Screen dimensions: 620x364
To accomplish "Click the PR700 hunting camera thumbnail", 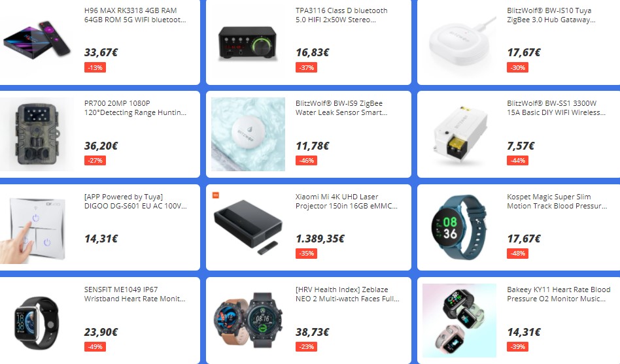I will (37, 135).
